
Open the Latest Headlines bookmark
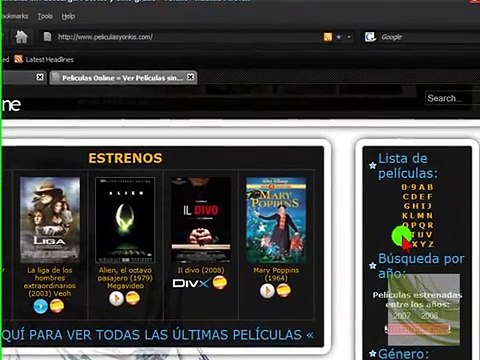click(50, 60)
